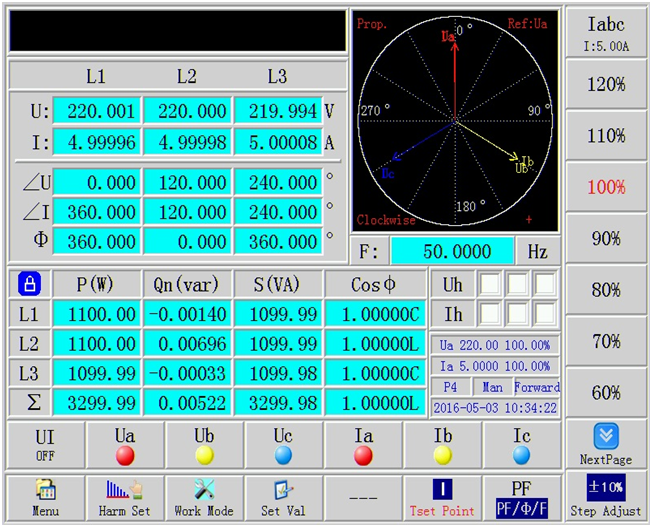Edit L2 Φ field 0.000
The height and width of the screenshot is (527, 652).
188,242
